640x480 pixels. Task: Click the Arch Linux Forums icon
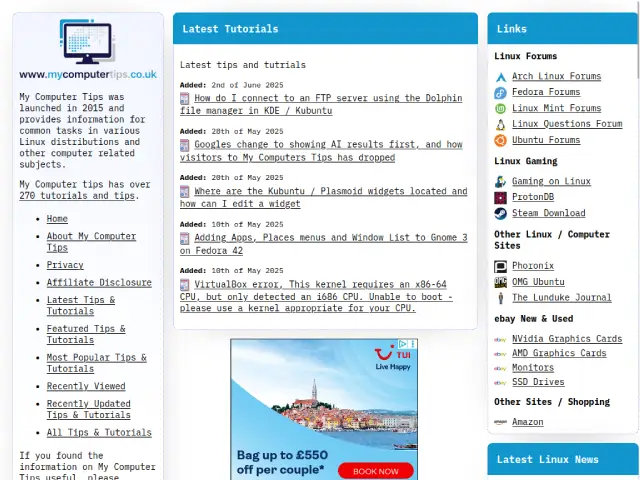point(501,77)
